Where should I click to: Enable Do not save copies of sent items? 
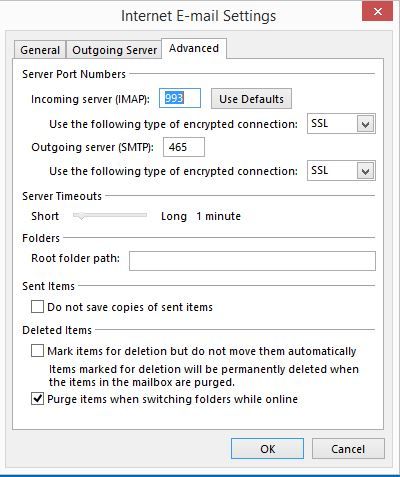point(37,307)
